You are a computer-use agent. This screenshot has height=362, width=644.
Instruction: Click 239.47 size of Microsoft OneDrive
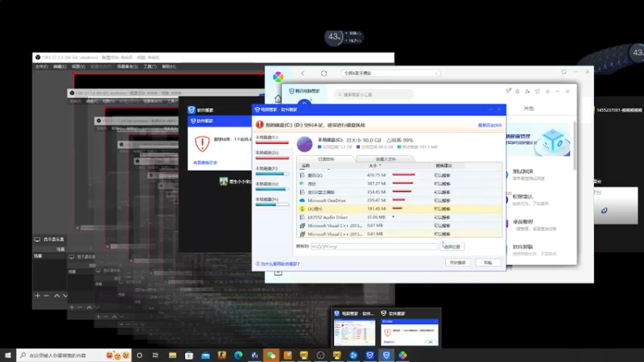[x=376, y=200]
